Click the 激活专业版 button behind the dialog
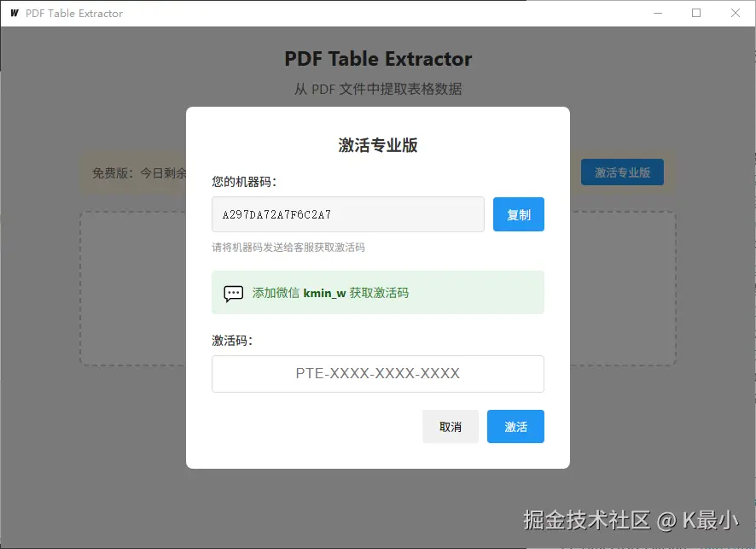 point(622,172)
